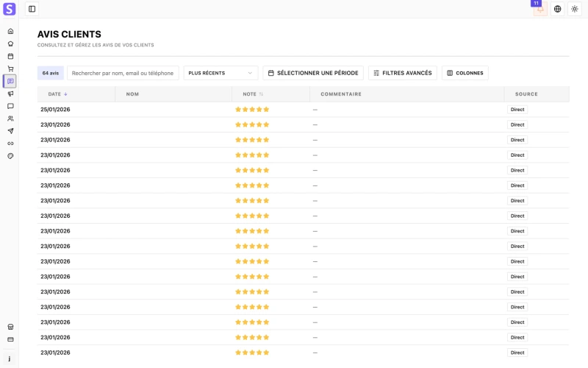588x368 pixels.
Task: Open the palette sidebar icon
Action: click(10, 156)
